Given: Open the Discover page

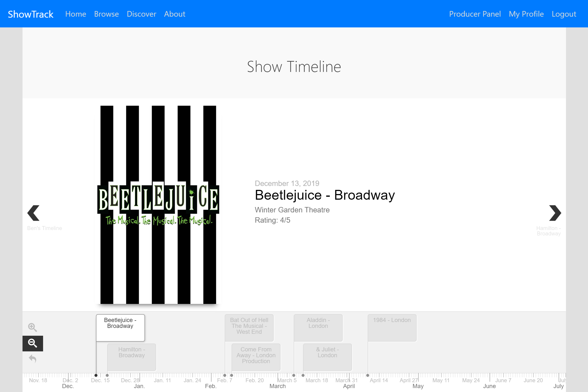Looking at the screenshot, I should click(x=141, y=14).
